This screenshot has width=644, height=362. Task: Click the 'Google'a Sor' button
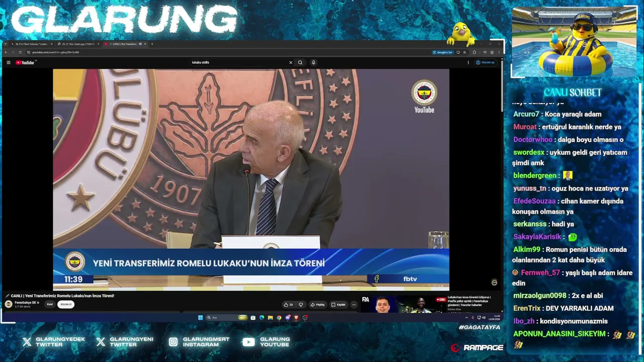pos(443,52)
